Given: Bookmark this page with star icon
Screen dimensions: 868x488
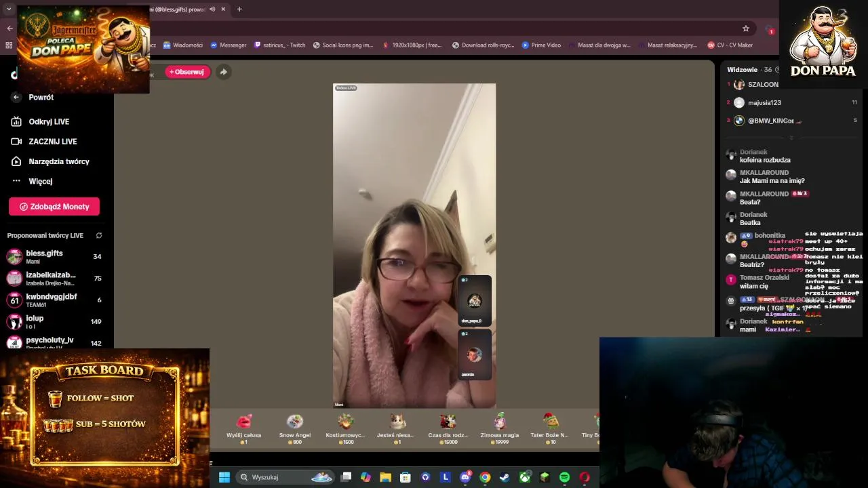Looking at the screenshot, I should pyautogui.click(x=746, y=28).
